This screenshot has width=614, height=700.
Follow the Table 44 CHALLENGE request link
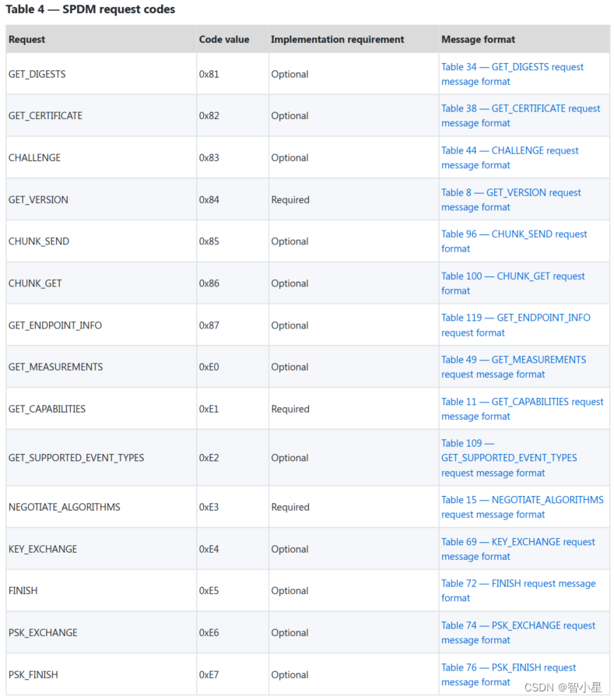coord(510,157)
